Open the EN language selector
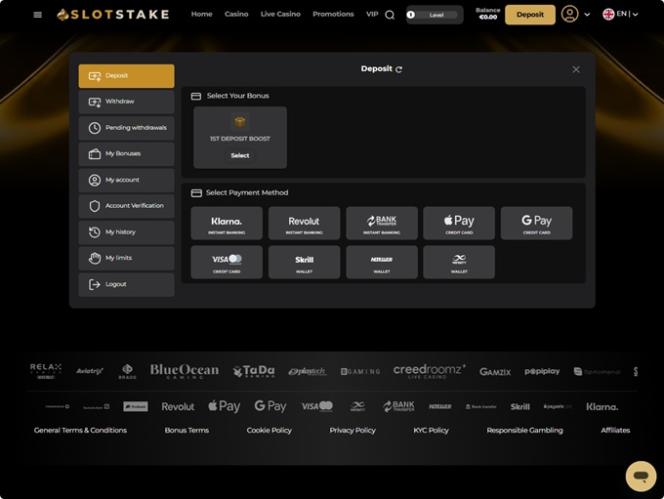 (x=620, y=14)
